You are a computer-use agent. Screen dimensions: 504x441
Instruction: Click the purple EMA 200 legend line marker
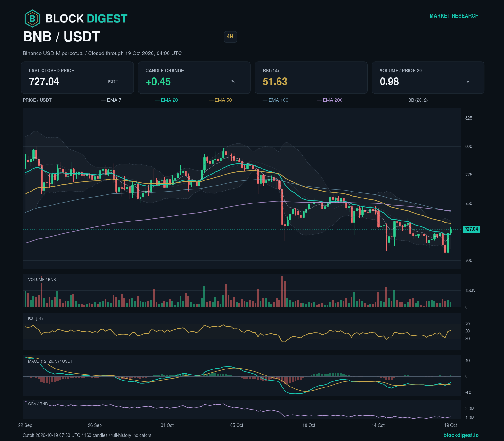point(319,100)
